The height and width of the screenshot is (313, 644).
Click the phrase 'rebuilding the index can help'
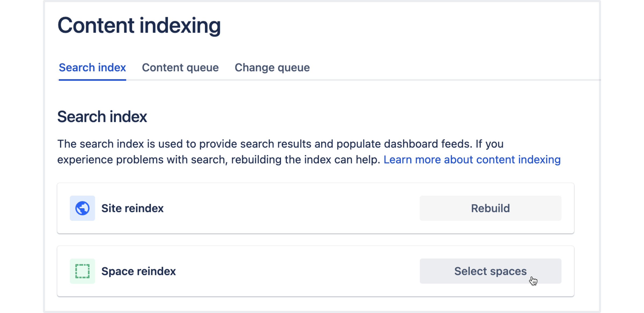306,160
